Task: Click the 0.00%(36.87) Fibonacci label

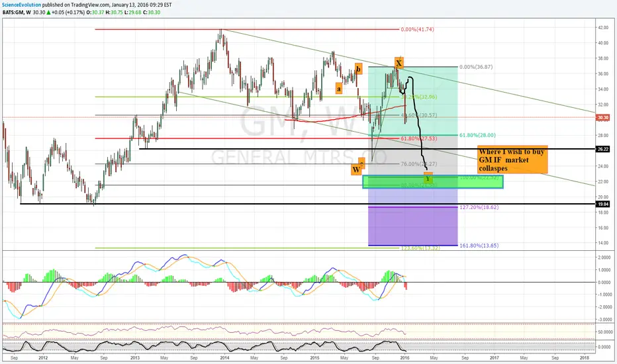Action: click(x=476, y=67)
